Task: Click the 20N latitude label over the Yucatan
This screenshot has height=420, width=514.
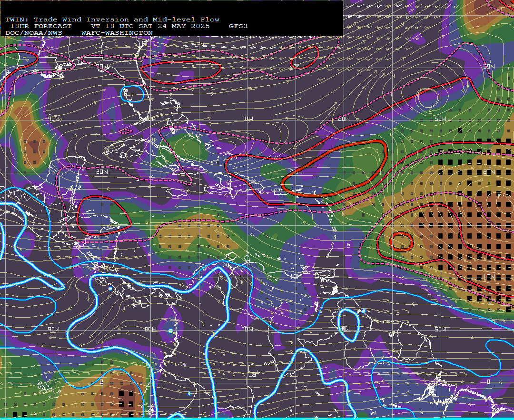Action: tap(102, 171)
